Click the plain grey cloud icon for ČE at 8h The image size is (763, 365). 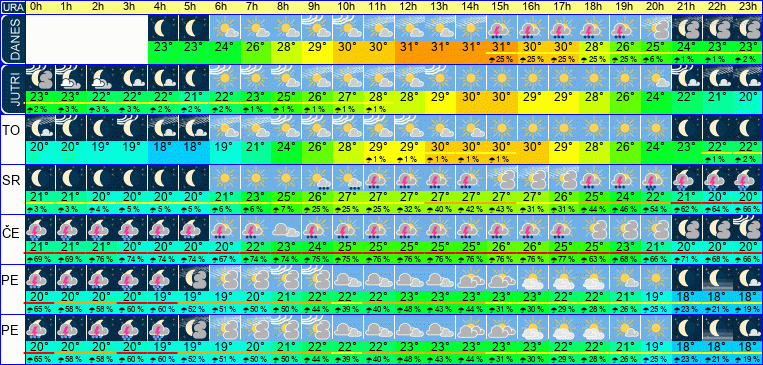pos(287,228)
